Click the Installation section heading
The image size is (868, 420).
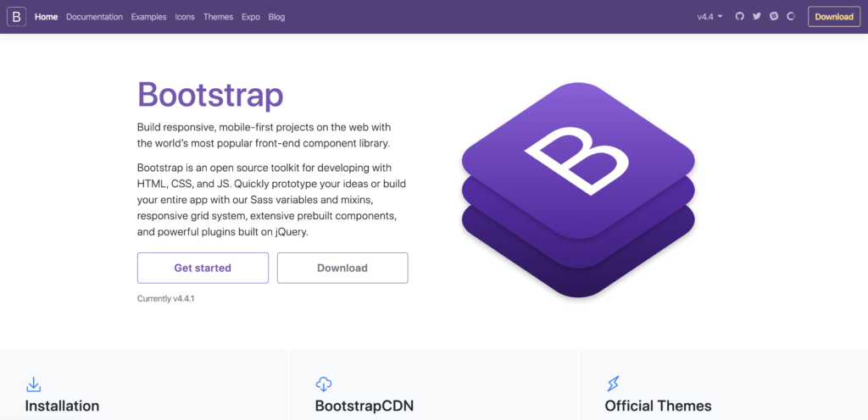[62, 406]
